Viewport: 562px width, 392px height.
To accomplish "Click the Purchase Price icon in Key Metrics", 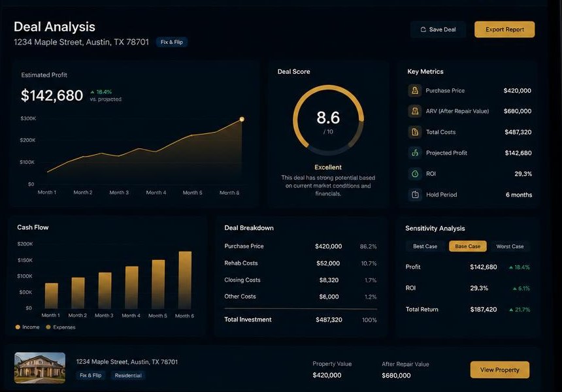I will click(415, 91).
